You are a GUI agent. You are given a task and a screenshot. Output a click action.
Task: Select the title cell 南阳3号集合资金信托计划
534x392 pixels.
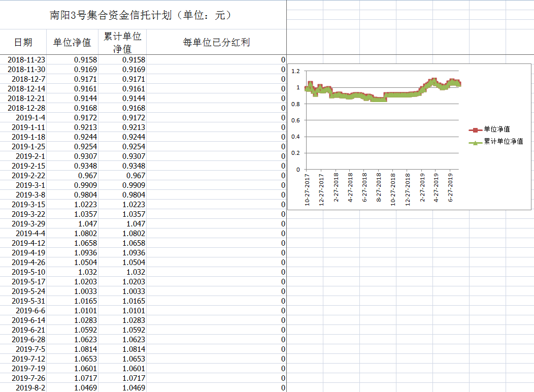[143, 15]
